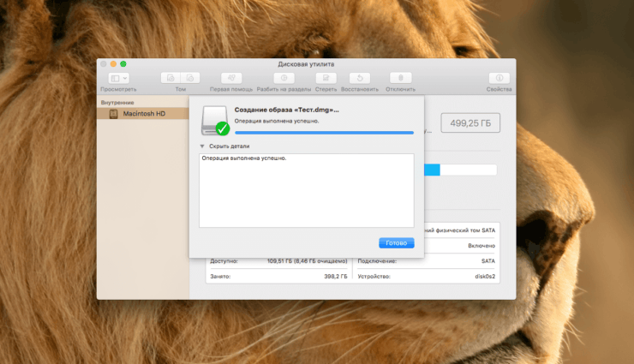
Task: Select Macintosh HD in the sidebar
Action: (142, 114)
